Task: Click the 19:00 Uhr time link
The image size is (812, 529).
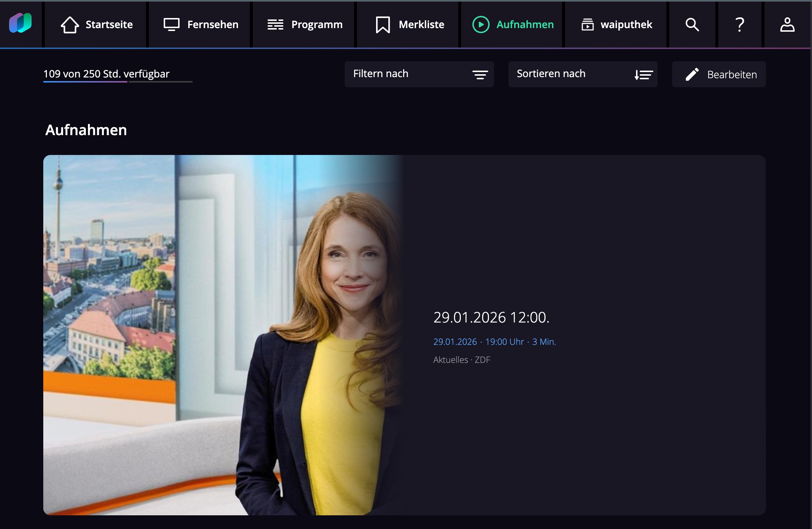Action: tap(504, 342)
